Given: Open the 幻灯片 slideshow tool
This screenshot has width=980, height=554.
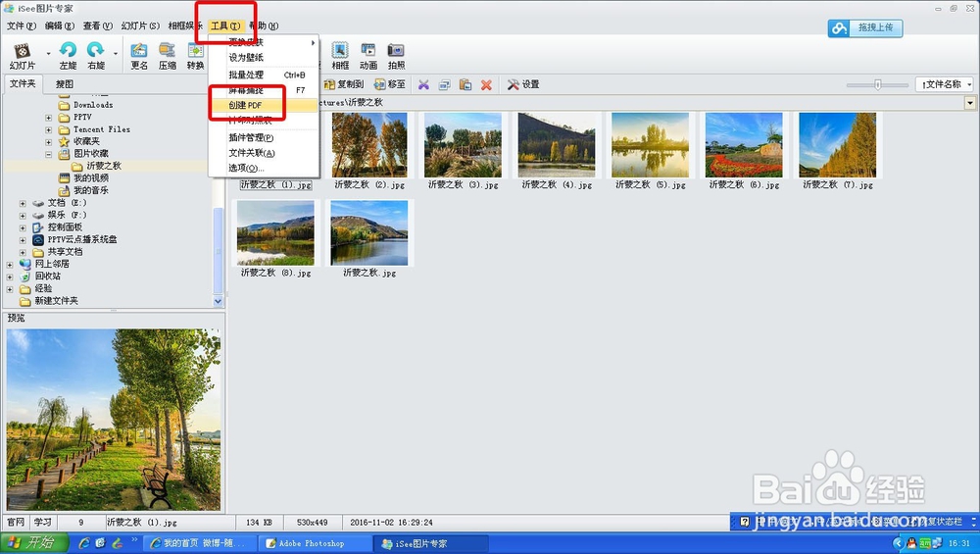Looking at the screenshot, I should (x=23, y=56).
